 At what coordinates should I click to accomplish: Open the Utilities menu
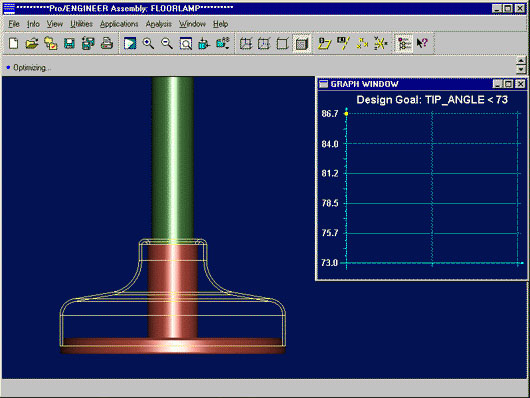point(81,24)
